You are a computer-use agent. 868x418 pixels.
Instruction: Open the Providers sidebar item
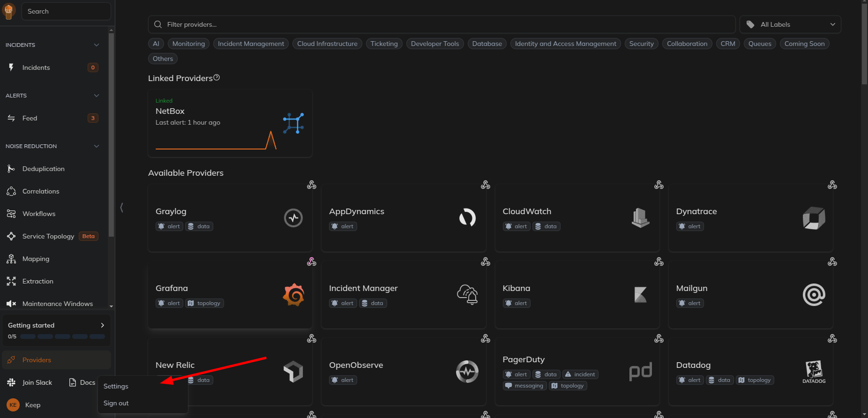(56, 360)
